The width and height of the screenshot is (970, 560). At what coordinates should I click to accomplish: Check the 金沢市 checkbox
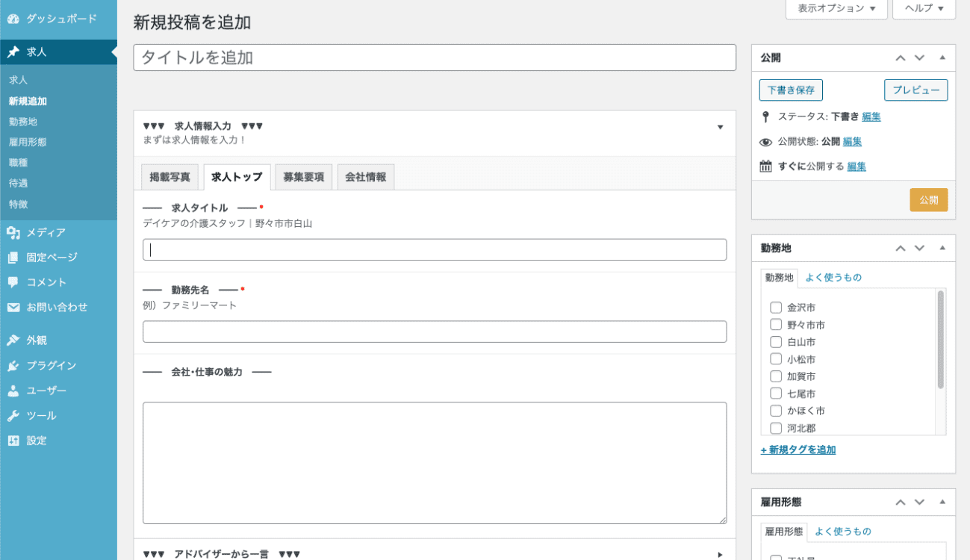point(776,308)
